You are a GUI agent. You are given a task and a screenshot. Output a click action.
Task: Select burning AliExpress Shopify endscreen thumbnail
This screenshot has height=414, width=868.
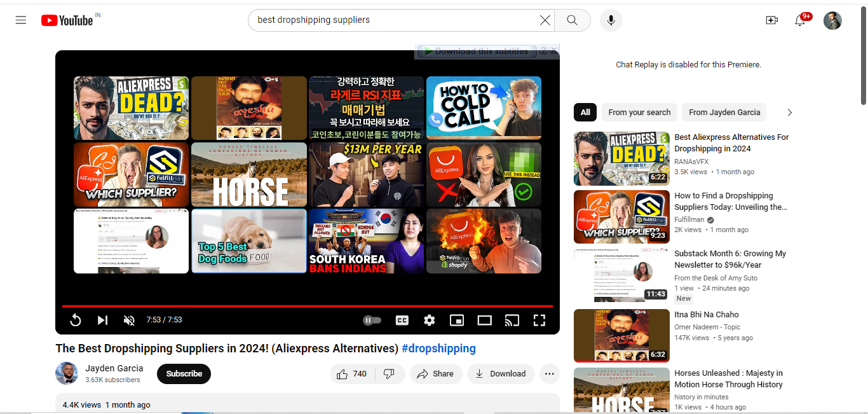(484, 241)
